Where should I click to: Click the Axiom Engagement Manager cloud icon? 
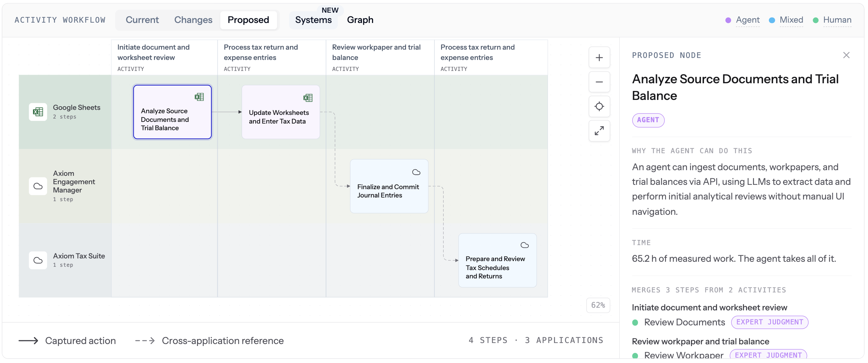(x=38, y=186)
